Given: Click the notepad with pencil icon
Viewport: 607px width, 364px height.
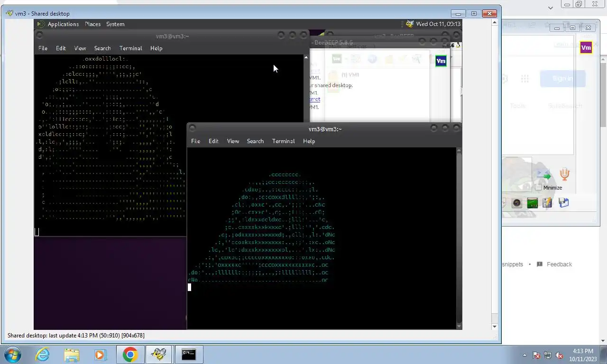Looking at the screenshot, I should coord(548,203).
